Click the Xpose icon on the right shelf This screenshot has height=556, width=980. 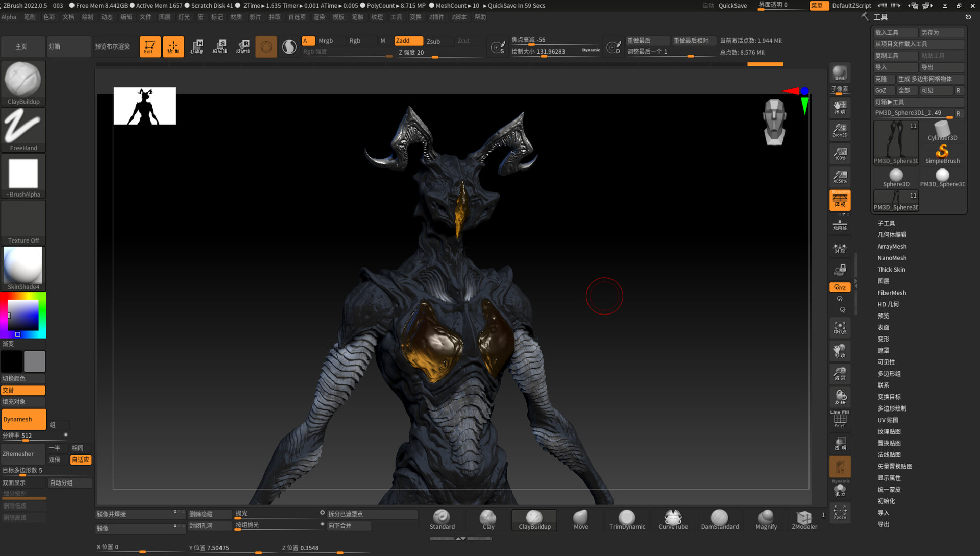840,512
